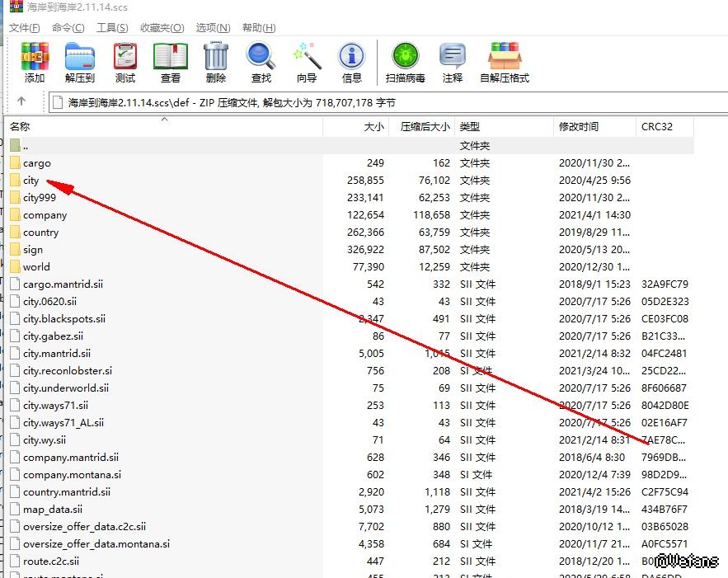This screenshot has width=728, height=578.
Task: Open the 注释 (Comment) toolbar icon
Action: (453, 63)
